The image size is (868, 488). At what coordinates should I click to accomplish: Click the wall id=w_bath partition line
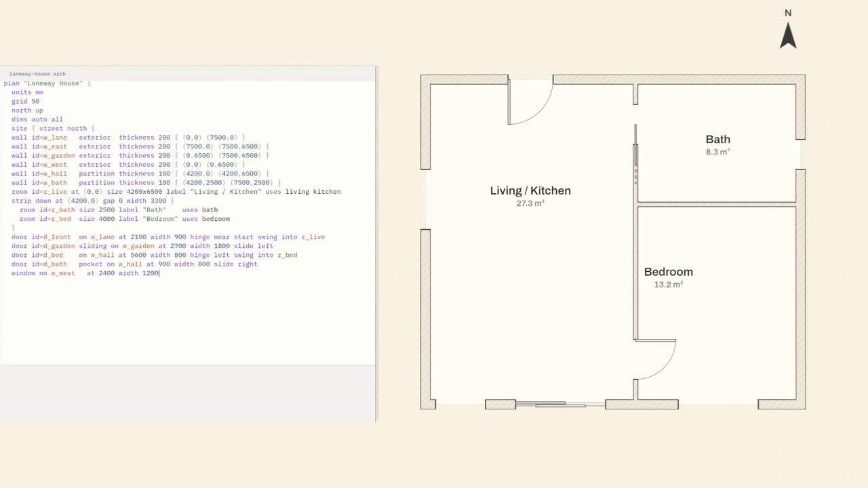(x=146, y=182)
